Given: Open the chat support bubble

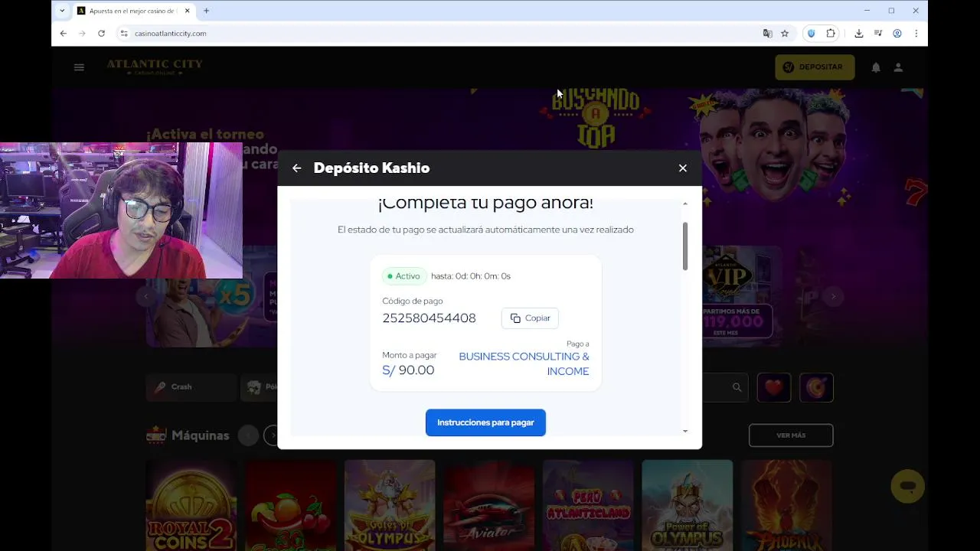Looking at the screenshot, I should pos(908,487).
